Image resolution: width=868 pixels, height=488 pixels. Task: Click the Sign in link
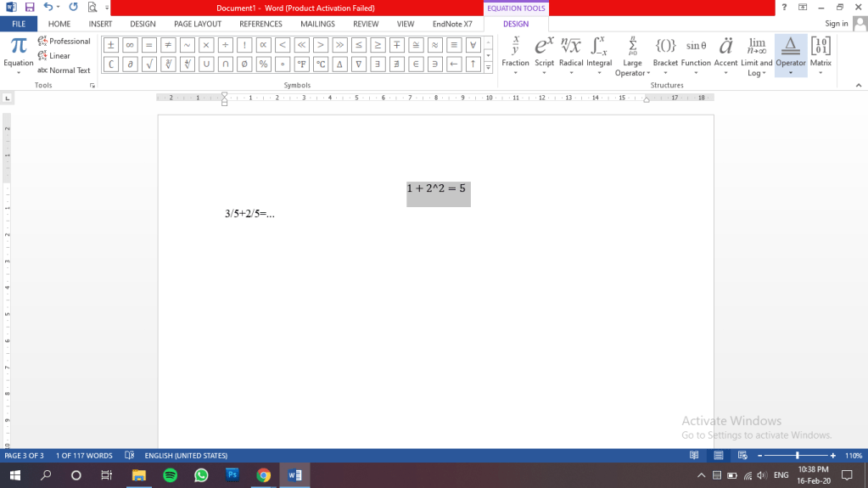(x=837, y=24)
